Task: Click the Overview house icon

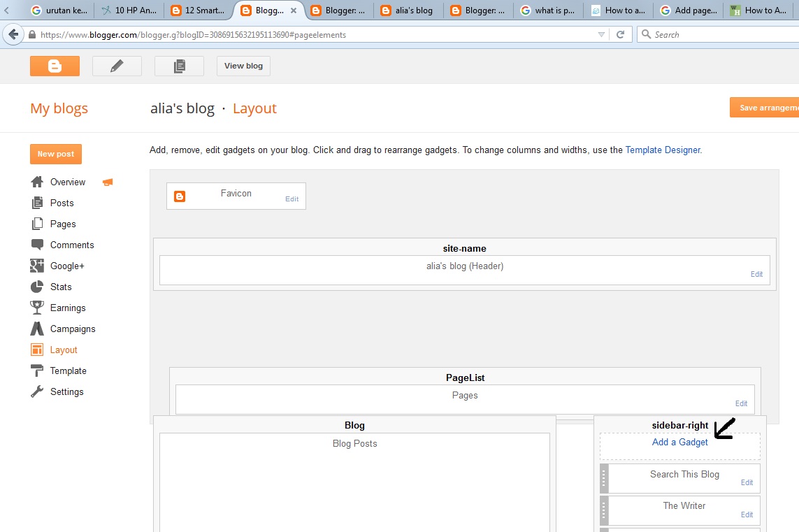Action: click(x=37, y=182)
